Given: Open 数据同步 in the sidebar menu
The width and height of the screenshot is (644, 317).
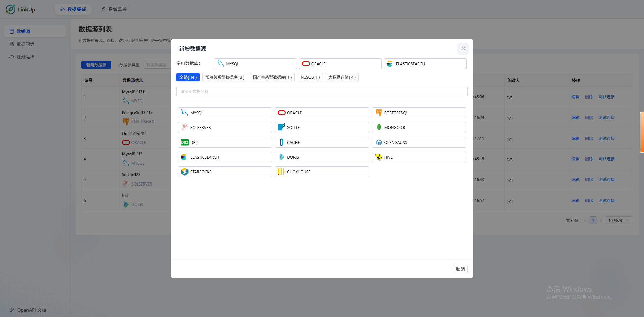Looking at the screenshot, I should click(25, 44).
